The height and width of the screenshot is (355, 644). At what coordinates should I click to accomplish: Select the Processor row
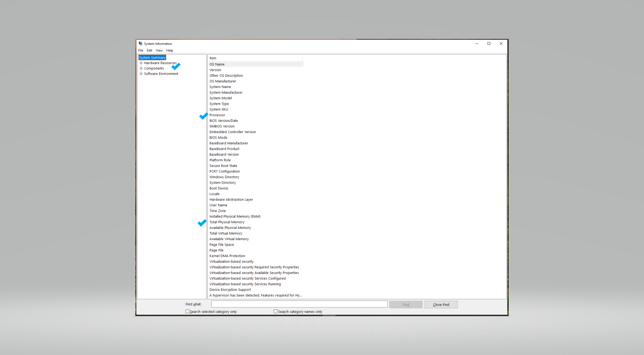click(x=255, y=115)
